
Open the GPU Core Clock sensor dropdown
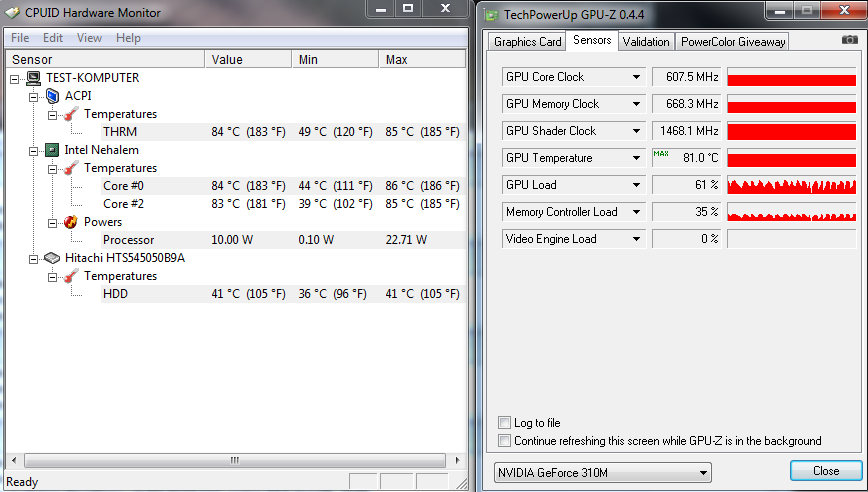pos(637,77)
